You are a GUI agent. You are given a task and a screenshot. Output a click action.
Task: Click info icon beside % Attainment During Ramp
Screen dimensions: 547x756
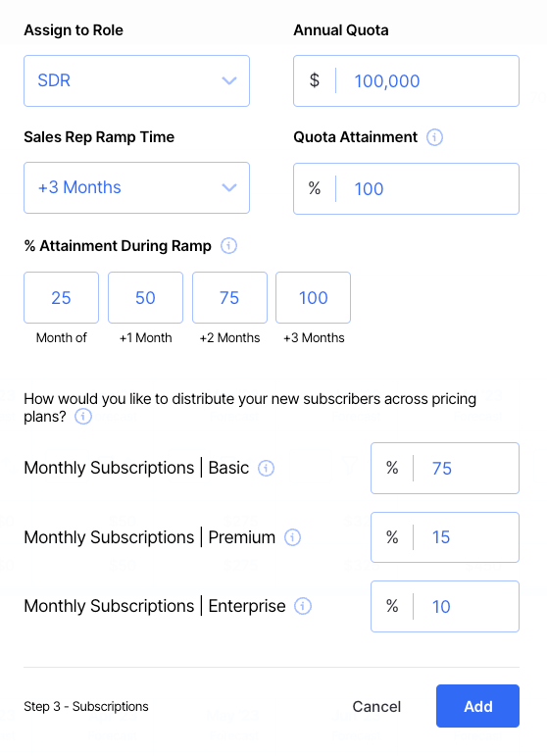click(228, 246)
